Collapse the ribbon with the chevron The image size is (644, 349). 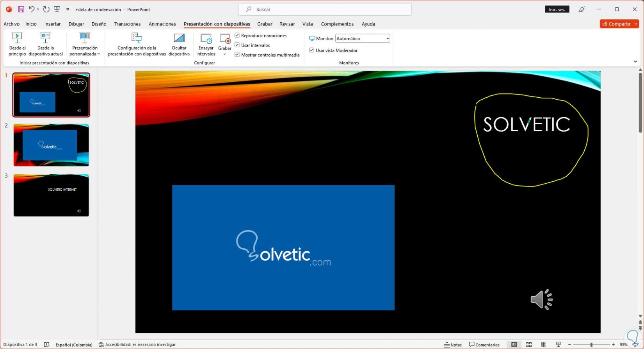pos(635,61)
